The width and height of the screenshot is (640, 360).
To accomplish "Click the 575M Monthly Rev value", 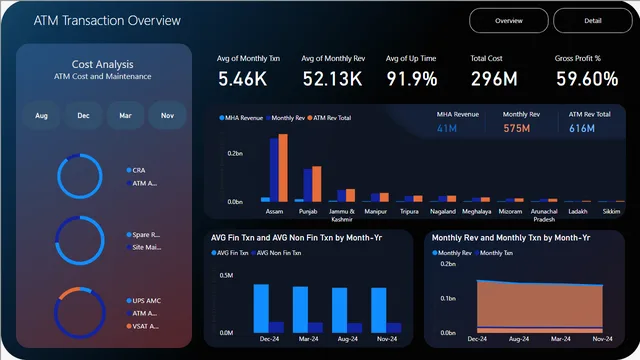I will click(x=516, y=129).
